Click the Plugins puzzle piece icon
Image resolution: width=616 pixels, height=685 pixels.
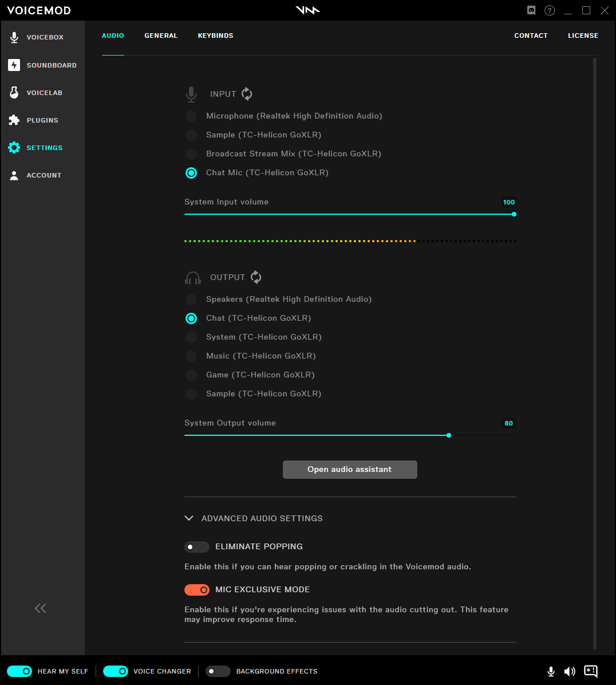(x=14, y=120)
